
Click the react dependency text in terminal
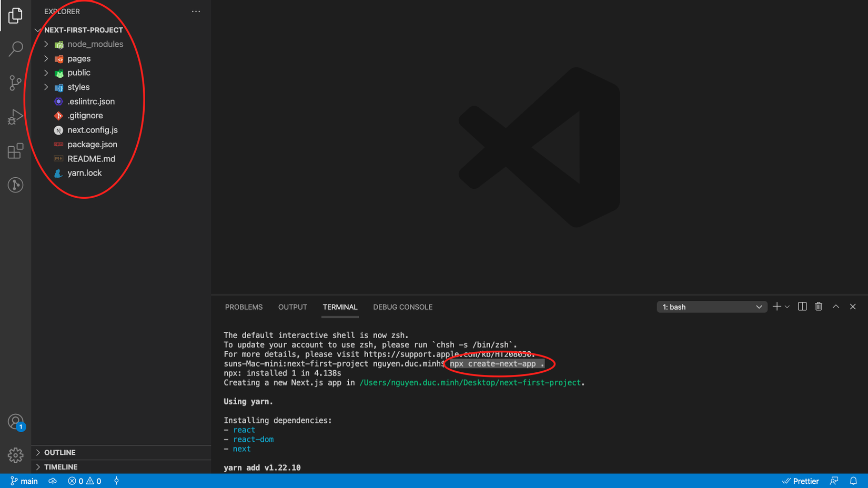tap(244, 430)
